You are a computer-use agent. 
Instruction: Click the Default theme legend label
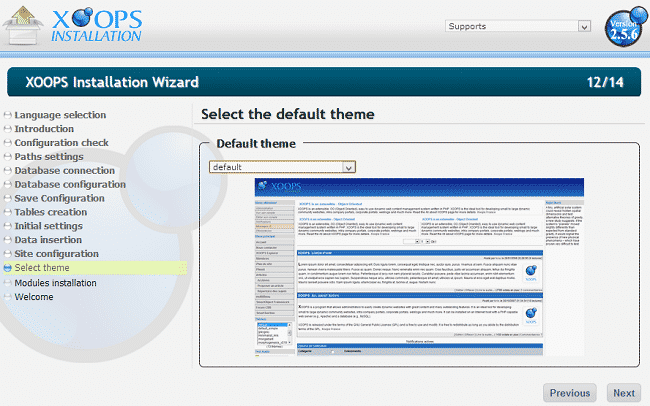[256, 143]
